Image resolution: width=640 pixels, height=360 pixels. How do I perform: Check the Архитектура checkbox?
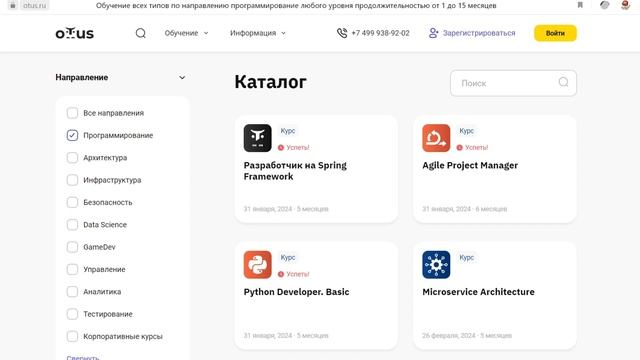(72, 158)
